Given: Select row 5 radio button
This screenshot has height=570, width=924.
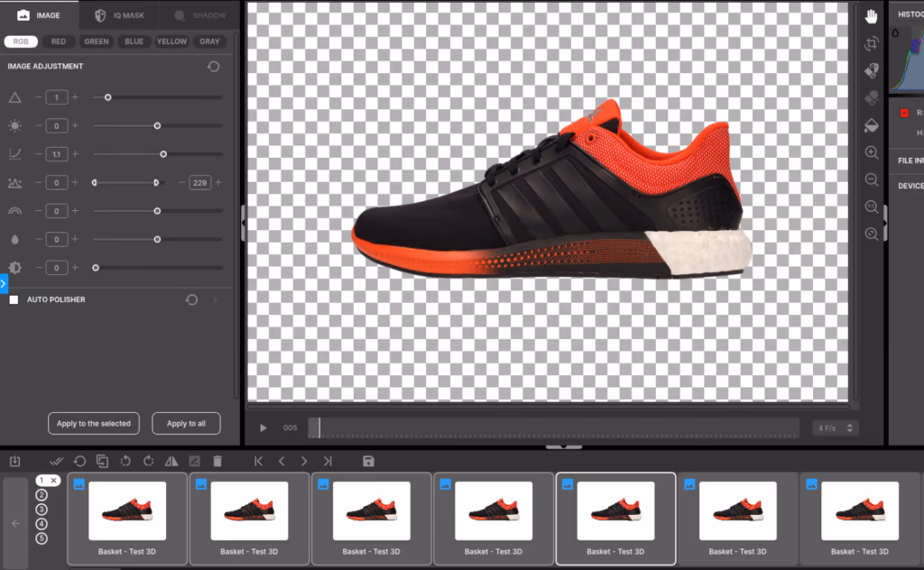Looking at the screenshot, I should click(x=42, y=538).
